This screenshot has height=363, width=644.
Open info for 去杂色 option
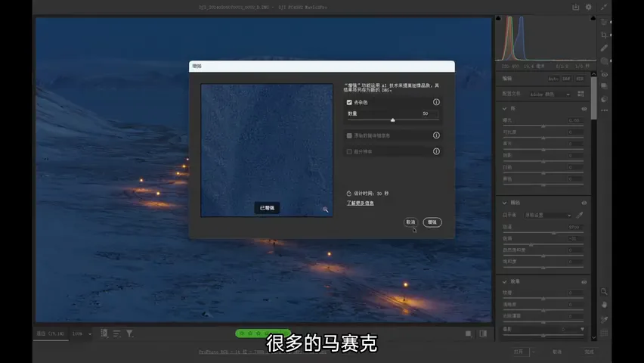click(436, 102)
